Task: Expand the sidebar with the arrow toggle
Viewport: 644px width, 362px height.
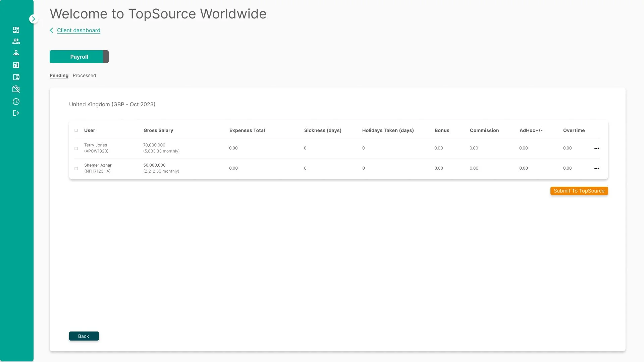Action: [x=33, y=19]
